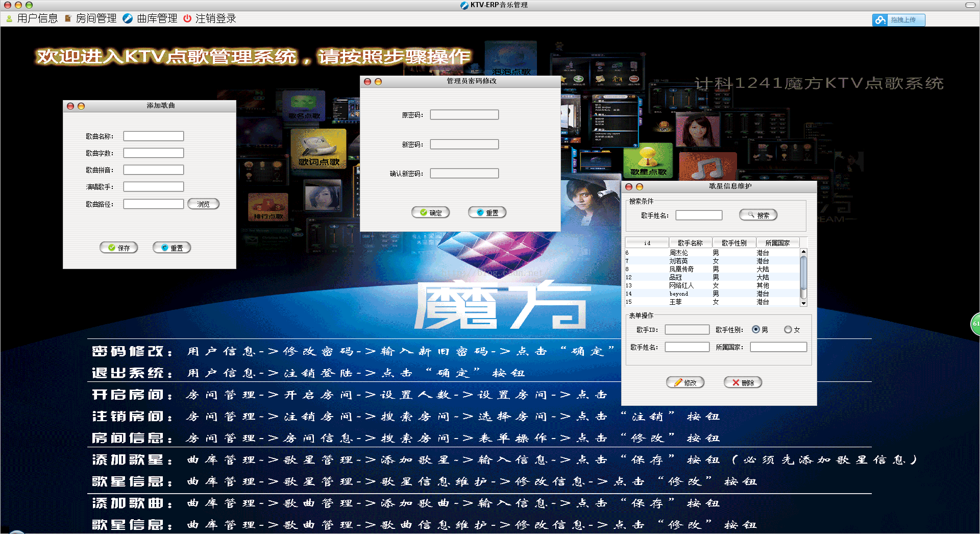The width and height of the screenshot is (980, 534).
Task: Open the 曲库管理 menu
Action: (x=157, y=18)
